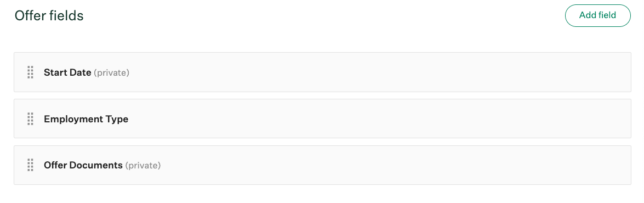Click the Employment Type drag handle icon
644x203 pixels.
(30, 119)
